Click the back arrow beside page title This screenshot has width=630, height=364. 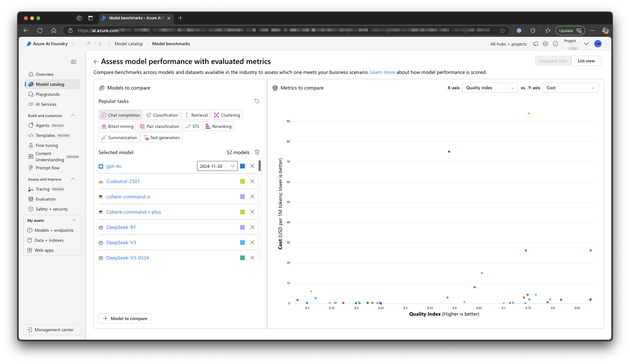click(x=96, y=62)
